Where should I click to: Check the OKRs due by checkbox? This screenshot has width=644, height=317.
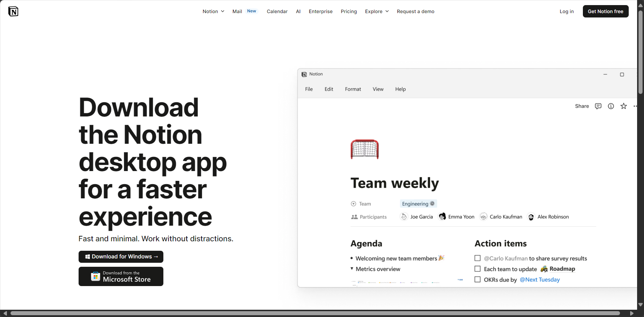point(478,280)
